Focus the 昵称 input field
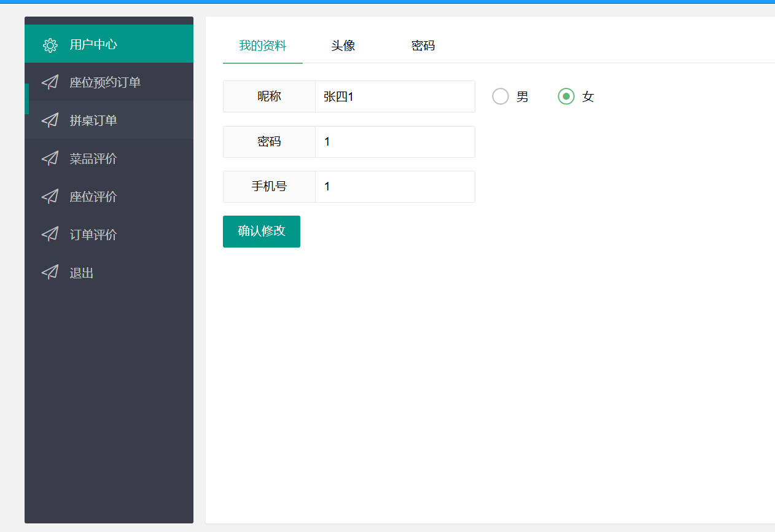Image resolution: width=775 pixels, height=532 pixels. pyautogui.click(x=394, y=96)
